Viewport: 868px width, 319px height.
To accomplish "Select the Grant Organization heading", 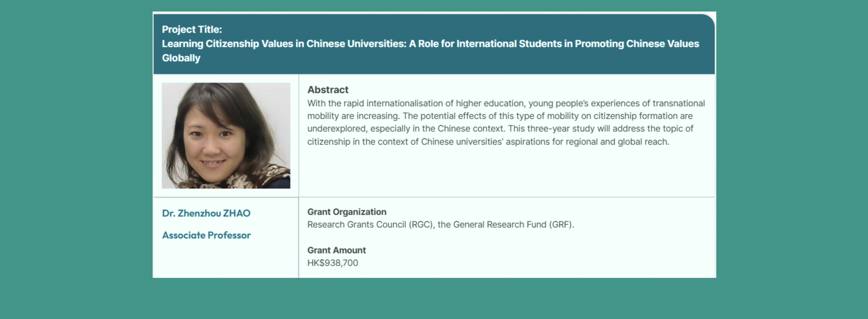I will (x=347, y=212).
